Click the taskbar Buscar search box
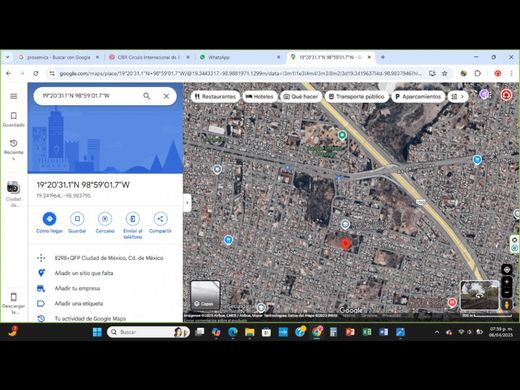Screen dimensions: 520x390 (148, 332)
